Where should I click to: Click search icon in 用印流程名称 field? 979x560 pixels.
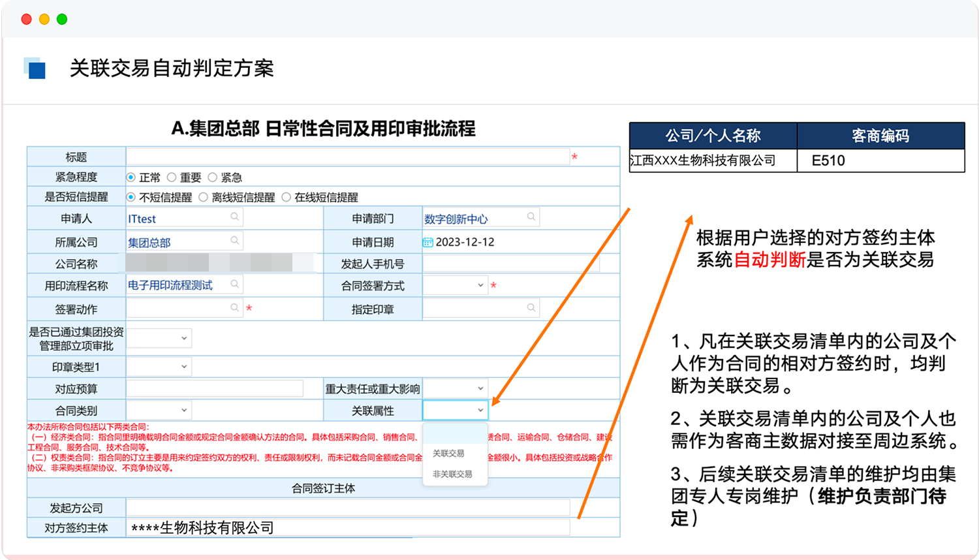coord(234,283)
